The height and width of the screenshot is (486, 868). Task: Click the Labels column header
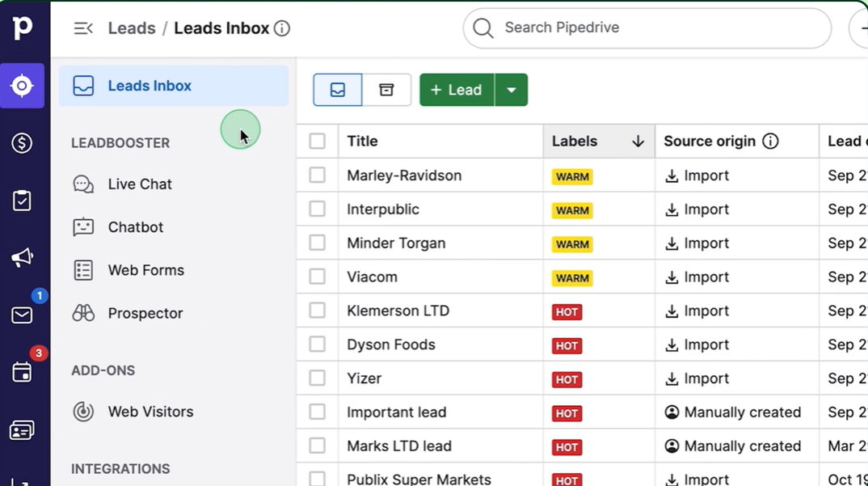(x=599, y=142)
